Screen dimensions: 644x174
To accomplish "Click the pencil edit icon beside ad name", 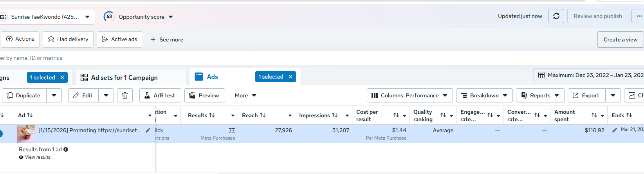I will tap(148, 130).
